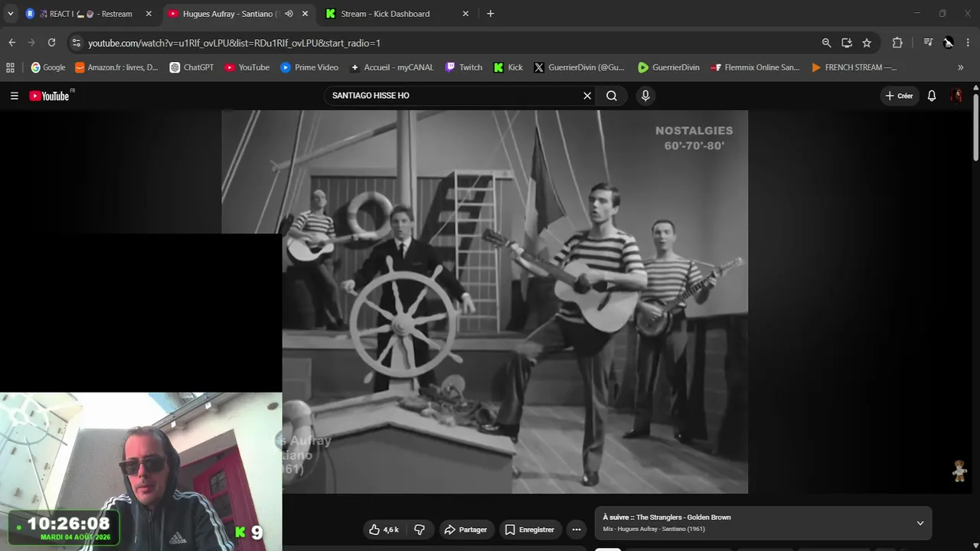
Task: Go back to the previous page
Action: tap(11, 43)
